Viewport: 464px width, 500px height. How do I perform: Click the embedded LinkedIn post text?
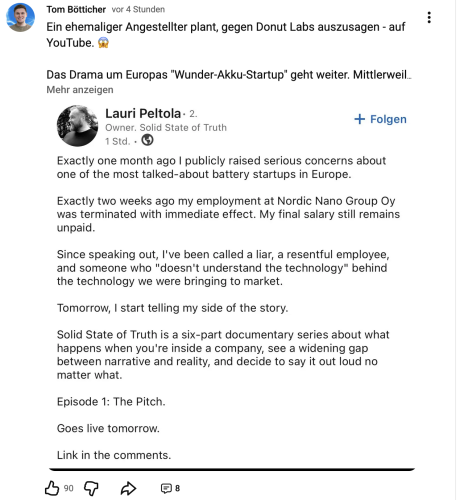click(x=228, y=308)
